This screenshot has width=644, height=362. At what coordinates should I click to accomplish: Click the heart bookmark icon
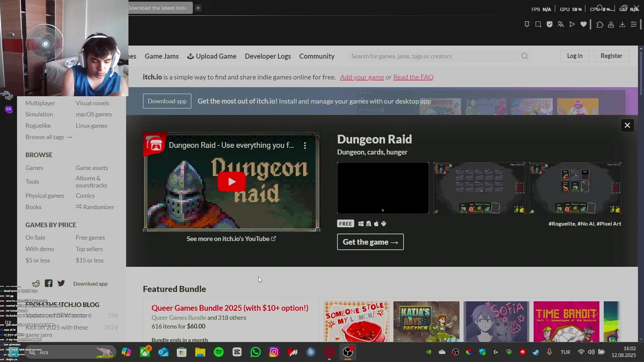point(584,24)
